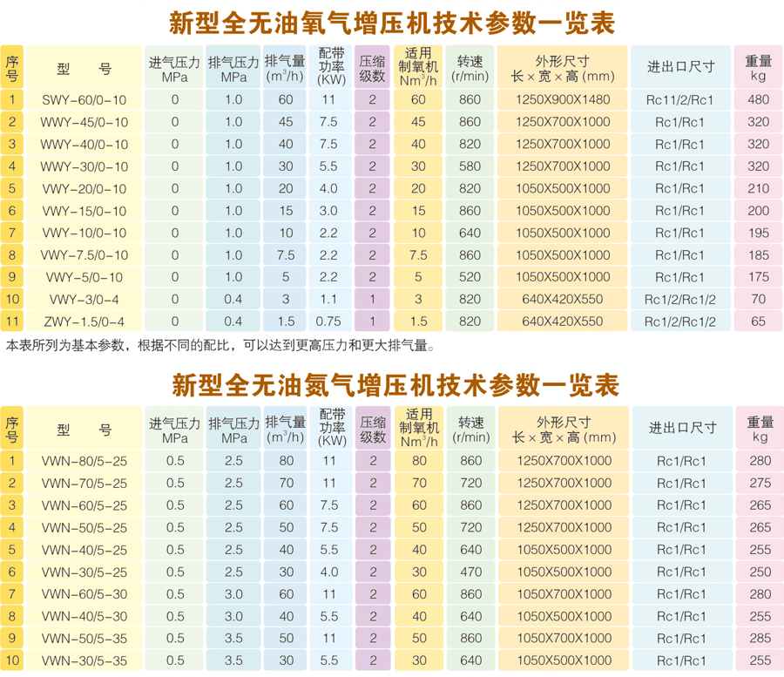Screen dimensions: 784x677
Task: Click the footnote text below oxygen table
Action: [220, 346]
